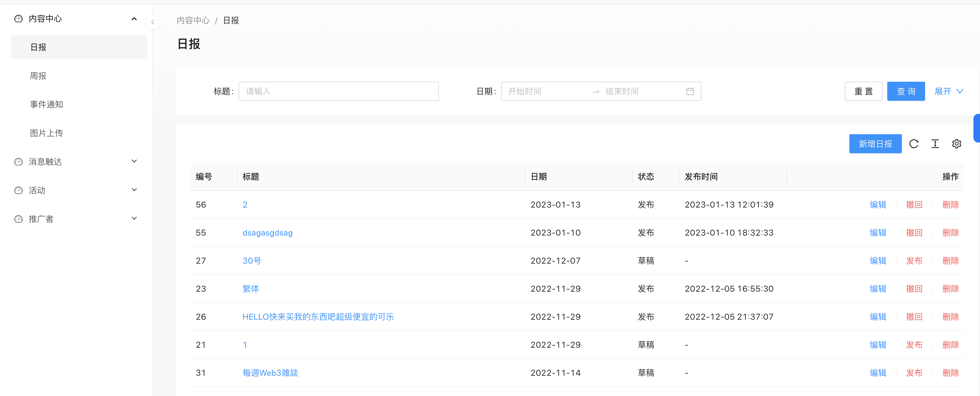Open the report HELLO快来买我的东西吧超级便宜的可乐
The width and height of the screenshot is (980, 396).
tap(318, 316)
